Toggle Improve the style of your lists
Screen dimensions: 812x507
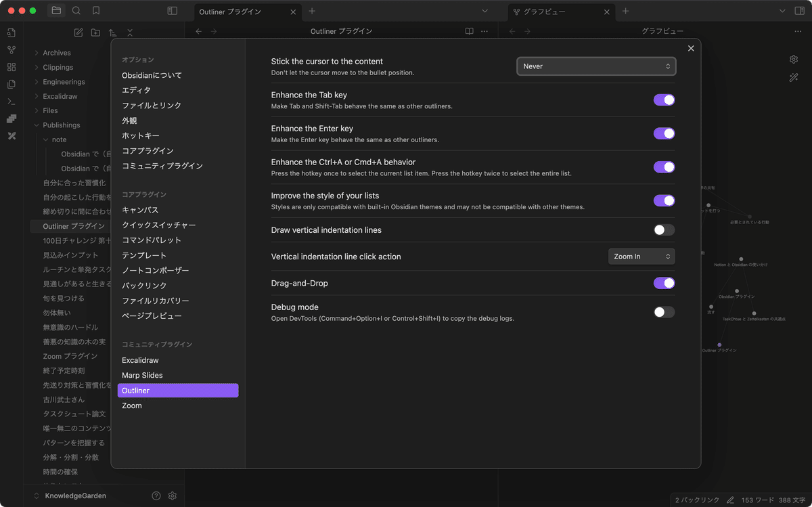(x=664, y=200)
